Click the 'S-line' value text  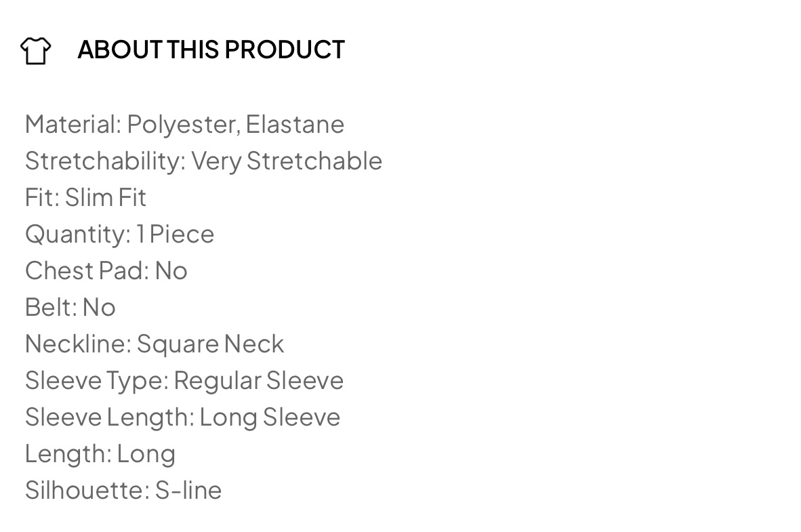(188, 490)
